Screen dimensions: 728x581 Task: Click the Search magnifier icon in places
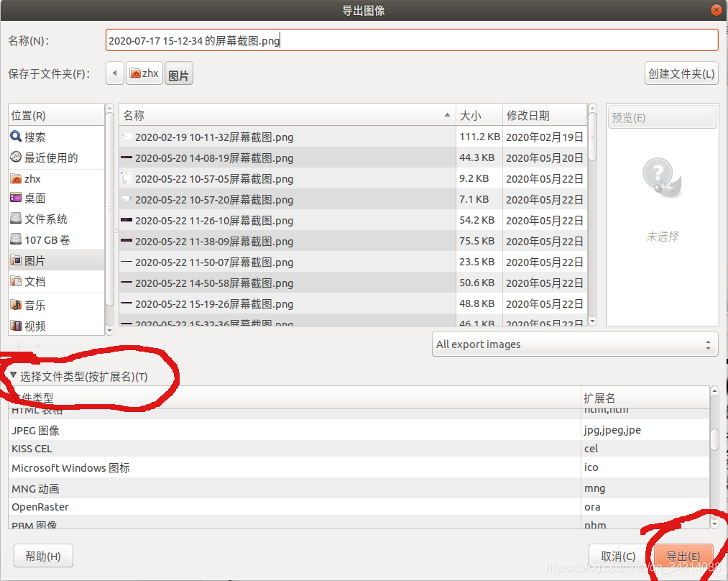[16, 137]
